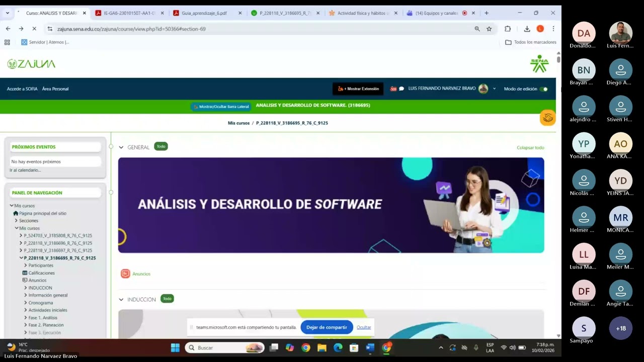Open Task View on the taskbar
The height and width of the screenshot is (362, 644).
274,347
